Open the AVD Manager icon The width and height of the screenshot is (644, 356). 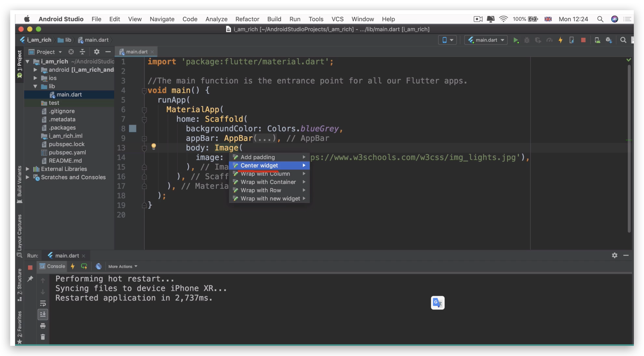click(x=597, y=40)
